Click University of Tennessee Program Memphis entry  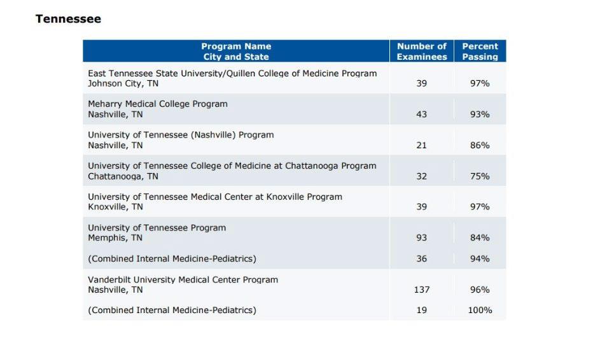click(x=157, y=233)
